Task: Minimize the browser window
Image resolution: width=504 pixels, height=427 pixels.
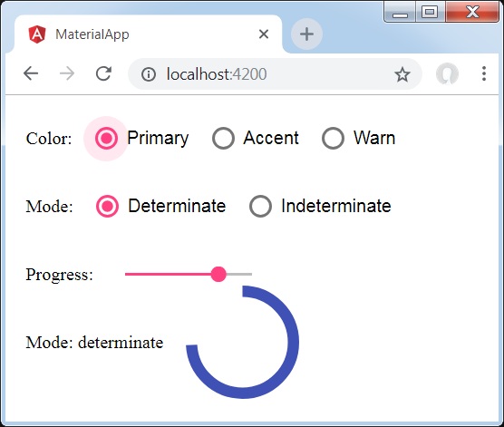Action: click(400, 13)
